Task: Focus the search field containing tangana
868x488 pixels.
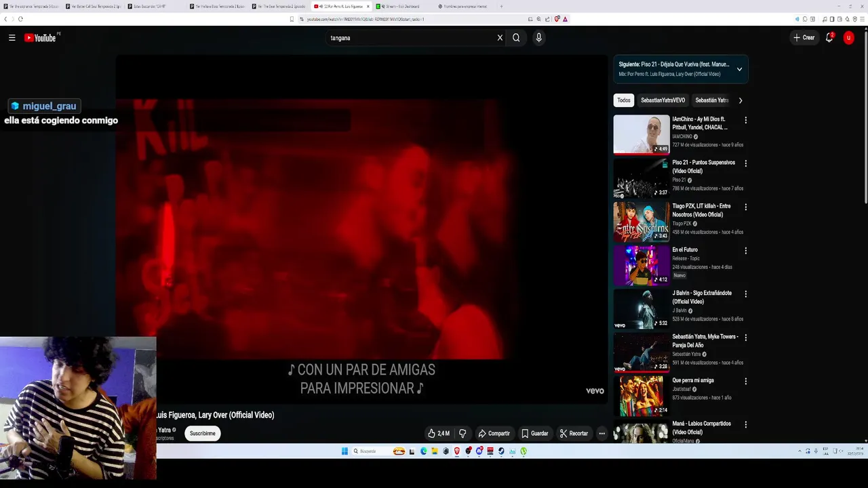Action: pos(411,38)
